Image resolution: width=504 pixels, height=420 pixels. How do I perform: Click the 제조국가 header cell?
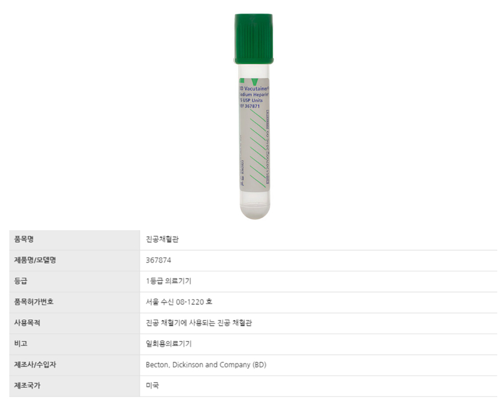[x=27, y=386]
